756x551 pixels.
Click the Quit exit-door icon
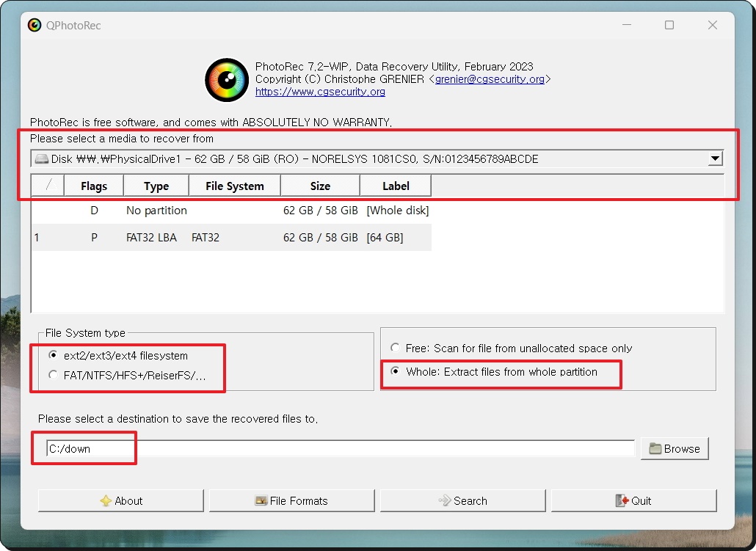[x=622, y=501]
